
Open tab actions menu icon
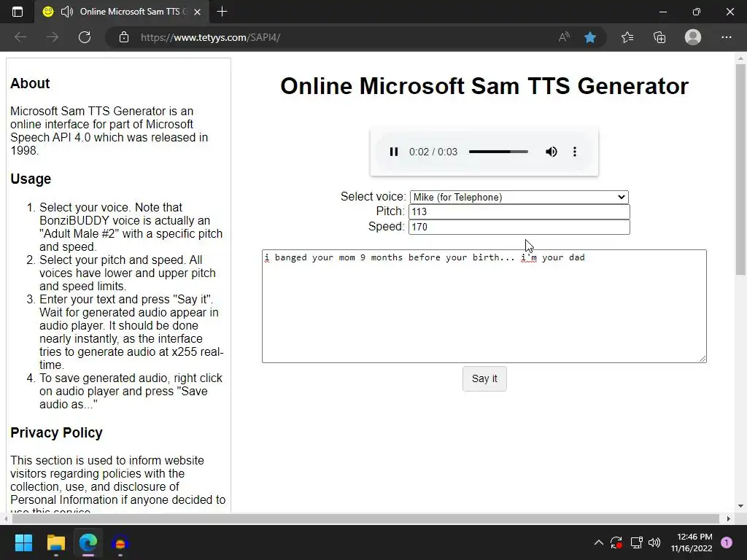18,12
